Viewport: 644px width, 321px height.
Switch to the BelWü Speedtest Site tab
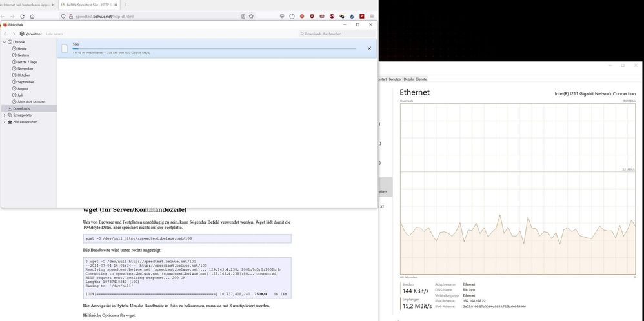pyautogui.click(x=88, y=5)
